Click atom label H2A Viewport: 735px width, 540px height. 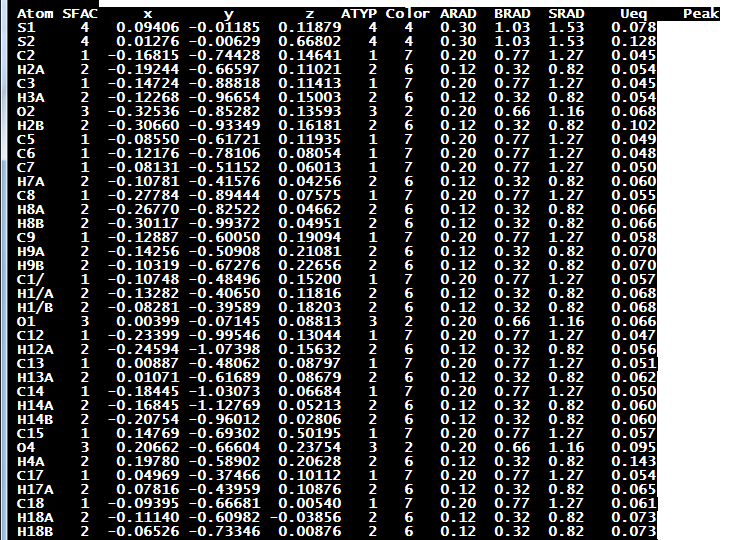point(30,70)
